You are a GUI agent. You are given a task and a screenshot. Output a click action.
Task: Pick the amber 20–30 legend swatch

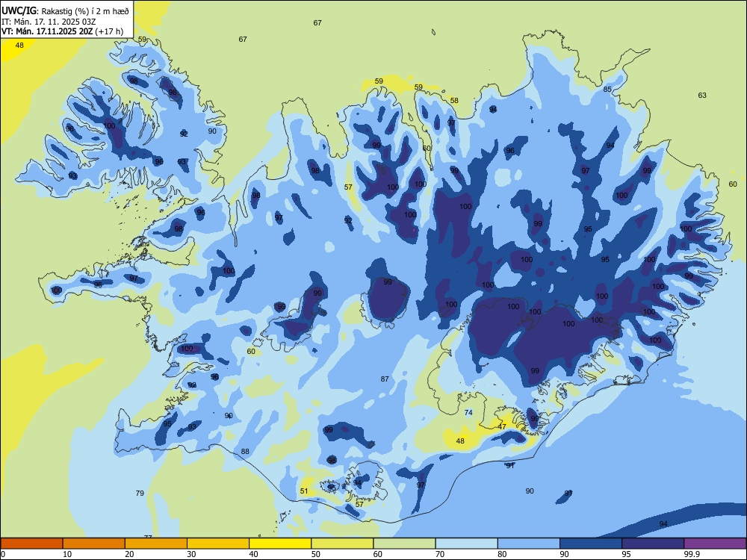click(156, 544)
